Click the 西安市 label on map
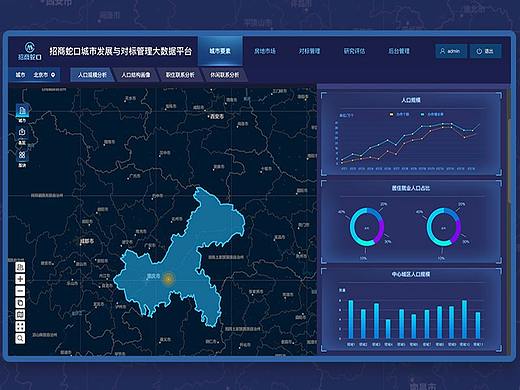 (x=217, y=116)
